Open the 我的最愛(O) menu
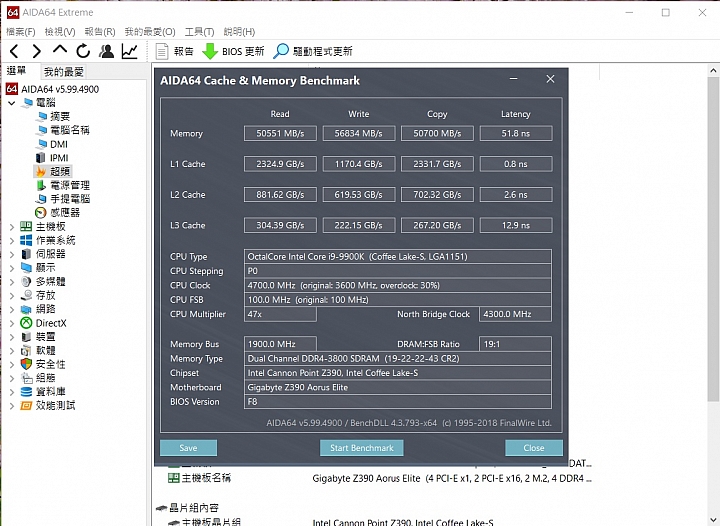 [x=150, y=32]
